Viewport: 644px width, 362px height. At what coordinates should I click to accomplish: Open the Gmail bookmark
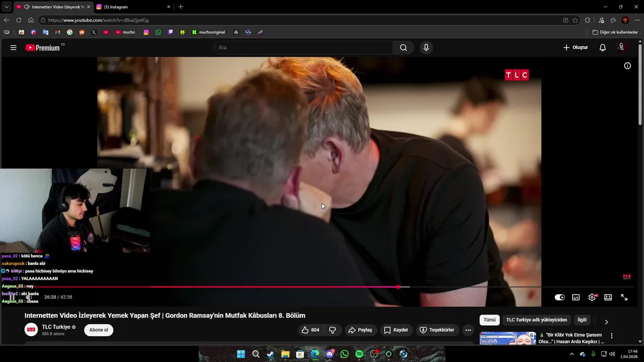point(57,32)
